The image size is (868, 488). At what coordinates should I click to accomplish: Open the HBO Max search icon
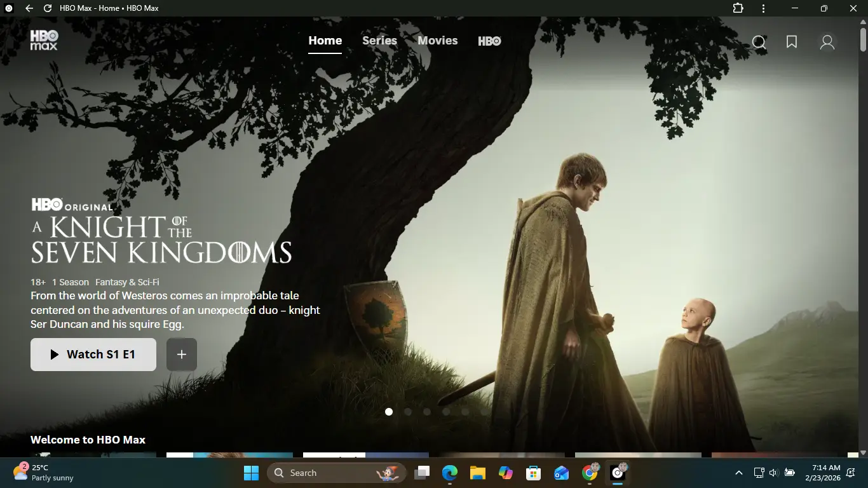point(759,43)
